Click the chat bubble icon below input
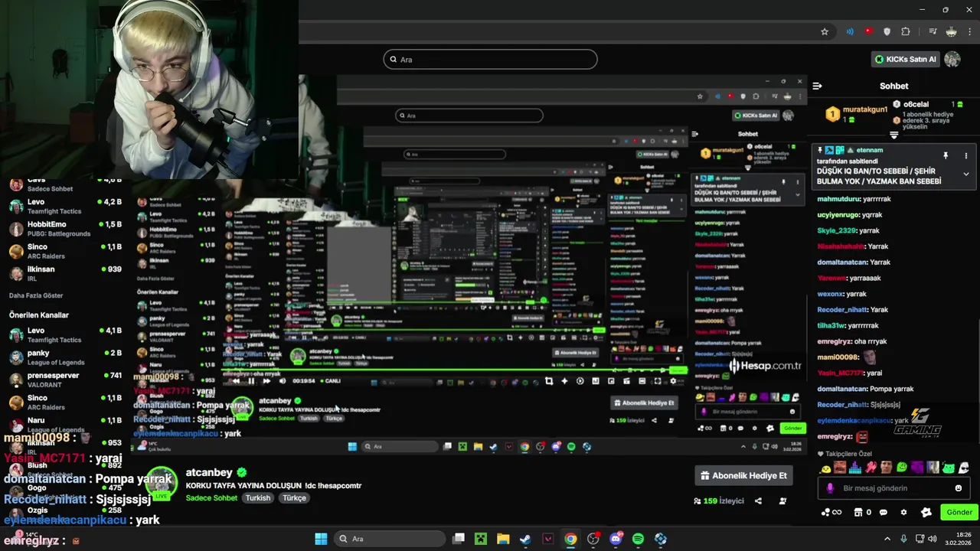The height and width of the screenshot is (551, 980). pos(883,512)
